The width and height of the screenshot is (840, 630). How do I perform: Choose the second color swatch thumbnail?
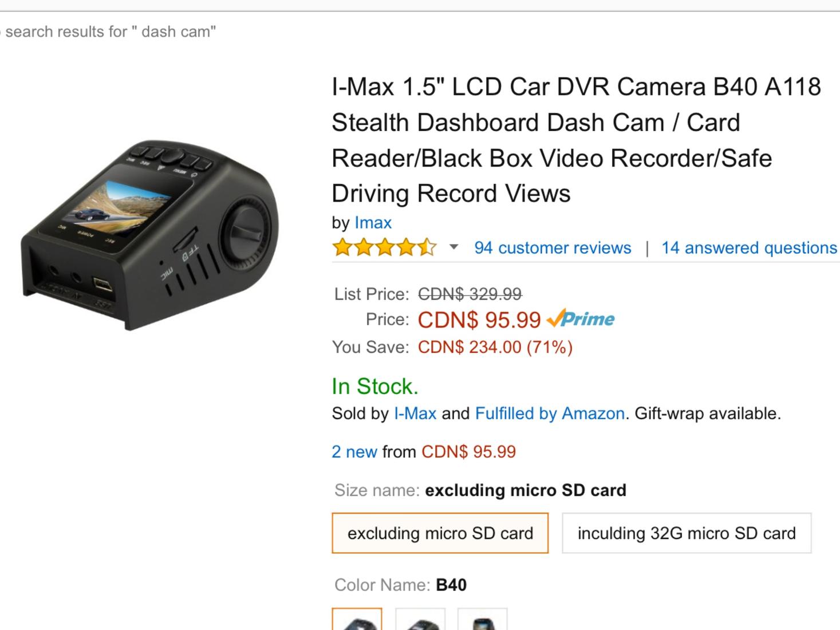coord(420,619)
